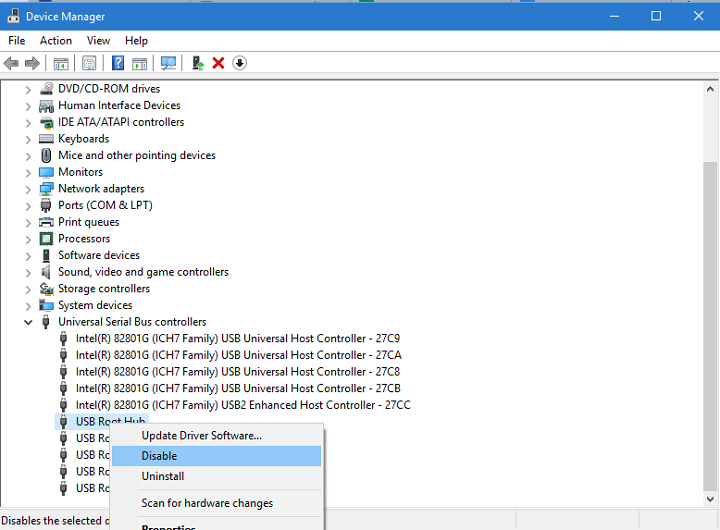Expand the Keyboards chevron
The height and width of the screenshot is (530, 720).
[x=28, y=139]
